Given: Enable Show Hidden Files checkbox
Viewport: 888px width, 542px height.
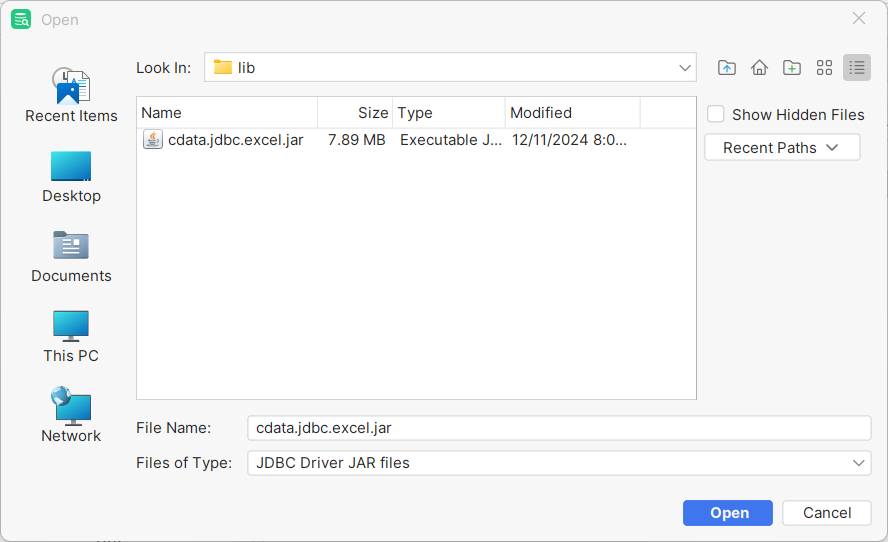Looking at the screenshot, I should (x=716, y=115).
